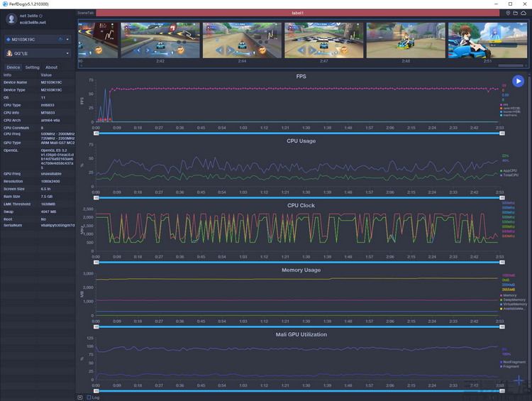Click the Info column header
Viewport: 532px width, 401px height.
[7, 75]
